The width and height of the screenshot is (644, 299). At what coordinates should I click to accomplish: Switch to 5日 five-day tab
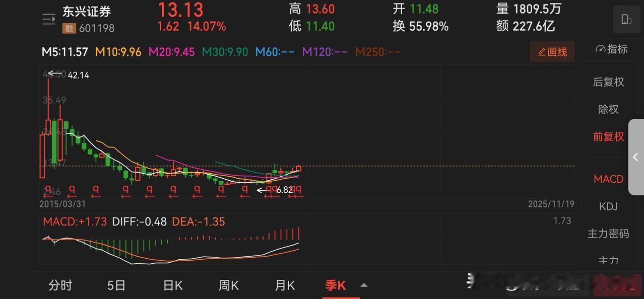click(116, 285)
